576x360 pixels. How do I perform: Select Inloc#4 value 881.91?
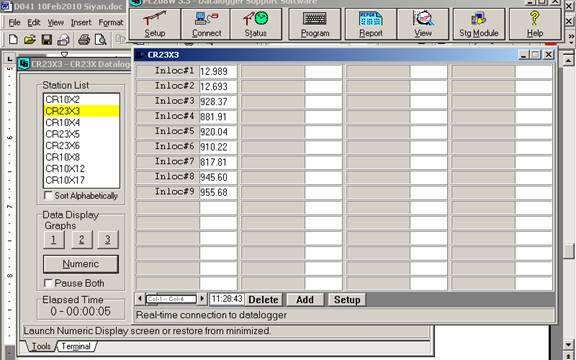coord(218,116)
